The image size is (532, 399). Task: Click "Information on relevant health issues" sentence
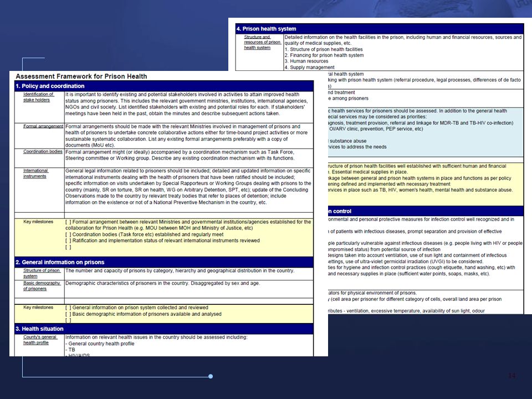156,337
